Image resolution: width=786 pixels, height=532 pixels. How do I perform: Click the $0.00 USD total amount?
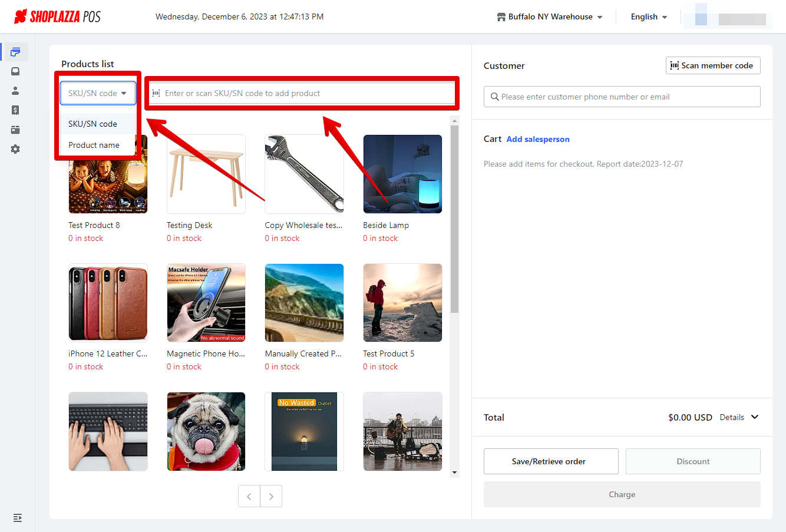point(690,417)
